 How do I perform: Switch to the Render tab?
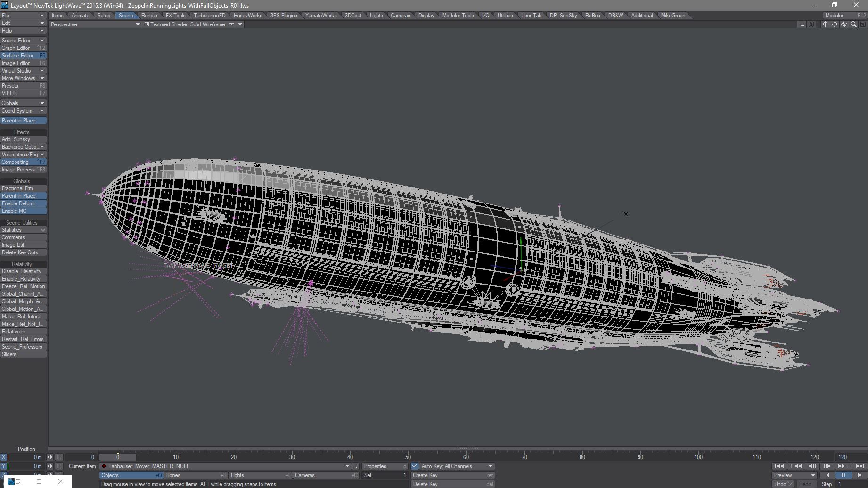pos(149,16)
